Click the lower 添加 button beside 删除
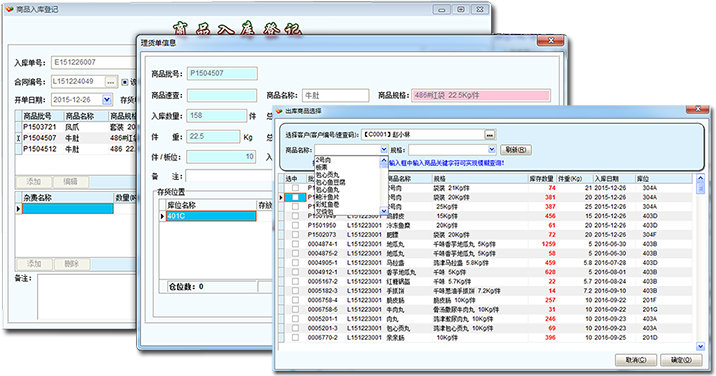 [x=34, y=264]
